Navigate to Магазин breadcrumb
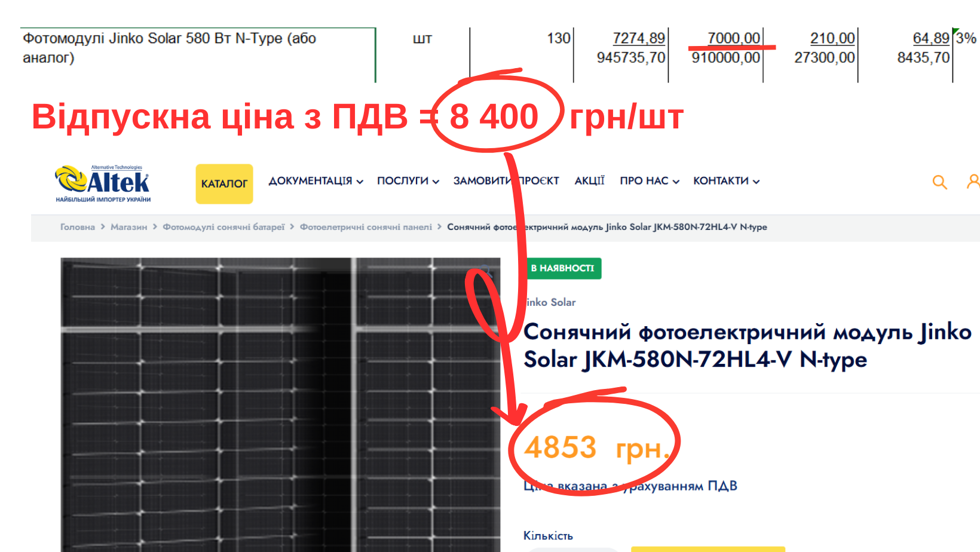This screenshot has width=980, height=552. coord(128,227)
